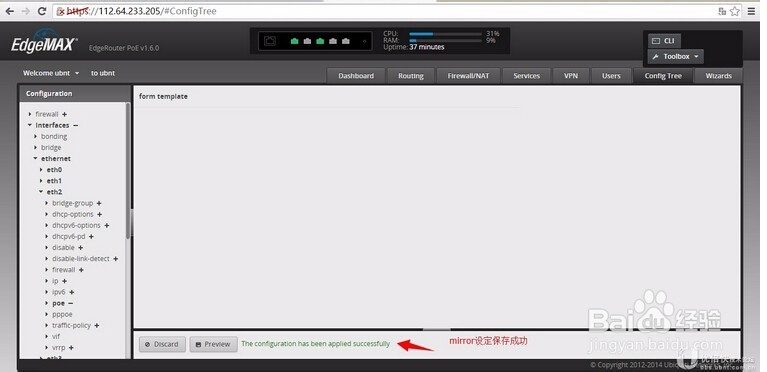The width and height of the screenshot is (767, 372).
Task: Expand the eth1 interface node
Action: (42, 181)
